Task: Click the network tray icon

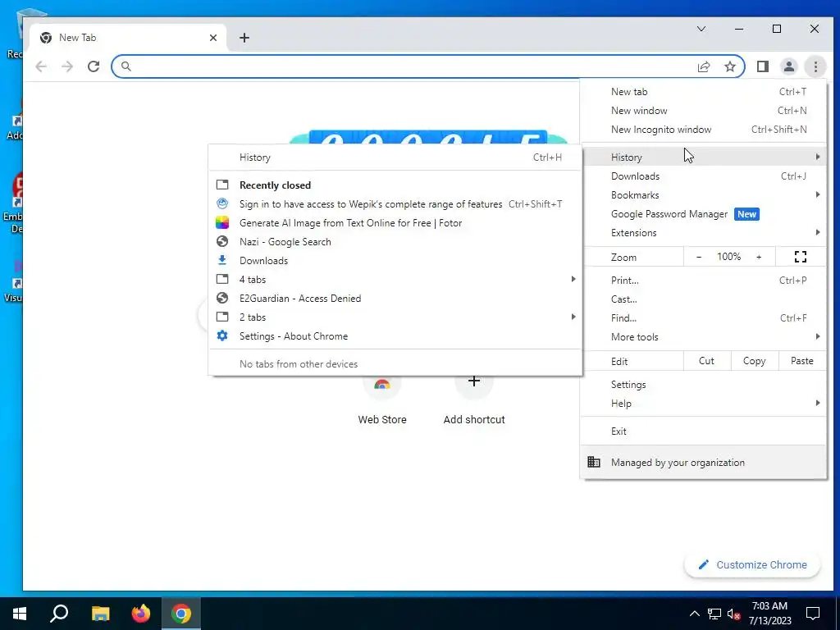Action: pos(714,614)
